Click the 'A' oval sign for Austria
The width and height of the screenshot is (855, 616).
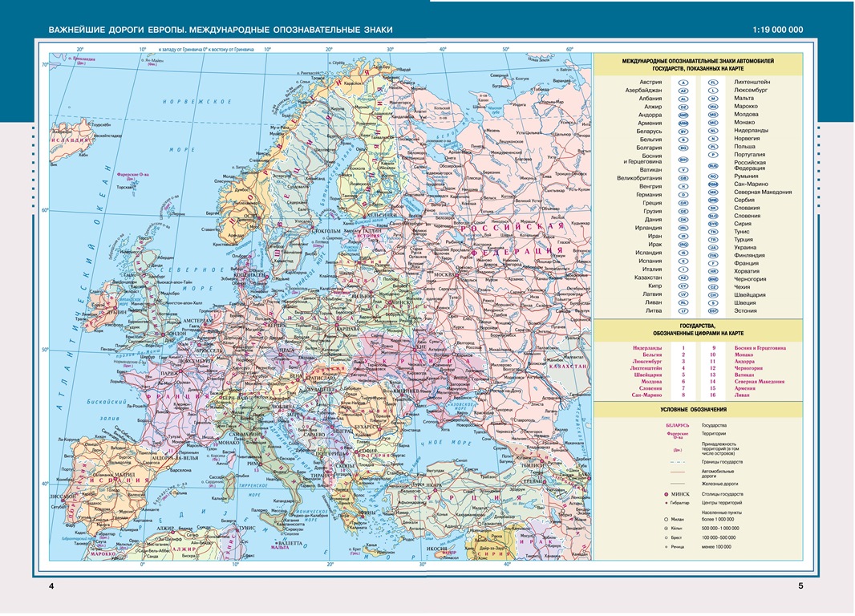[684, 83]
